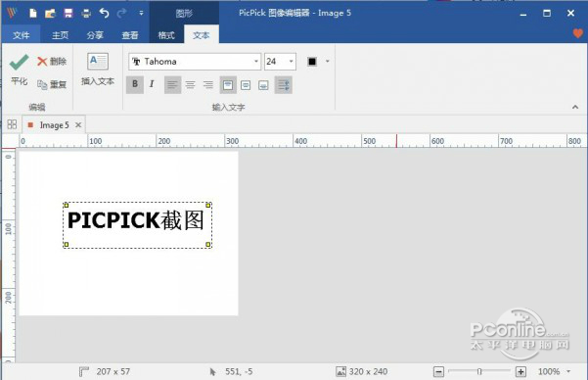
Task: Switch to the 查看 tab
Action: click(130, 35)
